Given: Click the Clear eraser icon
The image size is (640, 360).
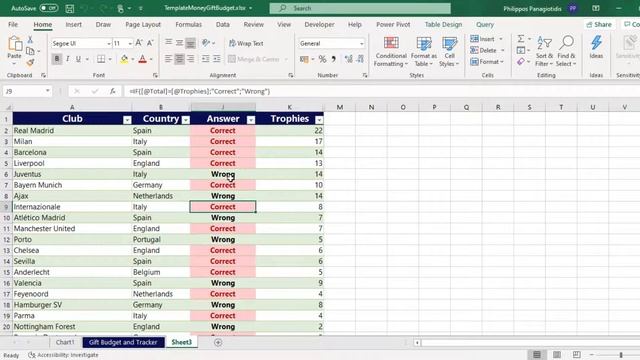Looking at the screenshot, I should (x=521, y=62).
